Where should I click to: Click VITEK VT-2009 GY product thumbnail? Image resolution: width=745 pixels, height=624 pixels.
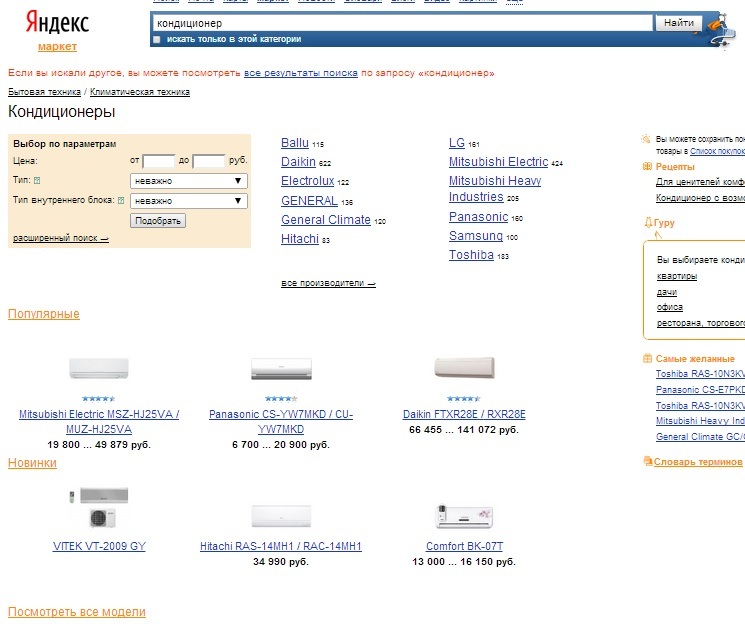coord(99,508)
